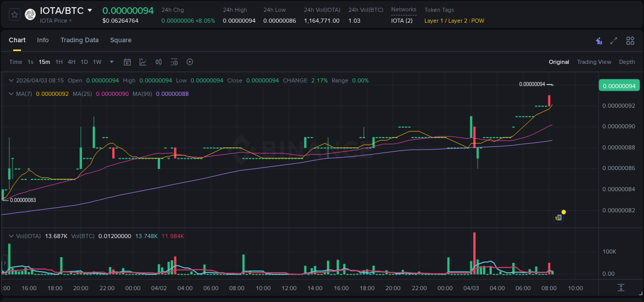Image resolution: width=644 pixels, height=302 pixels.
Task: Open the IOTA/BTC pair dropdown
Action: [90, 9]
